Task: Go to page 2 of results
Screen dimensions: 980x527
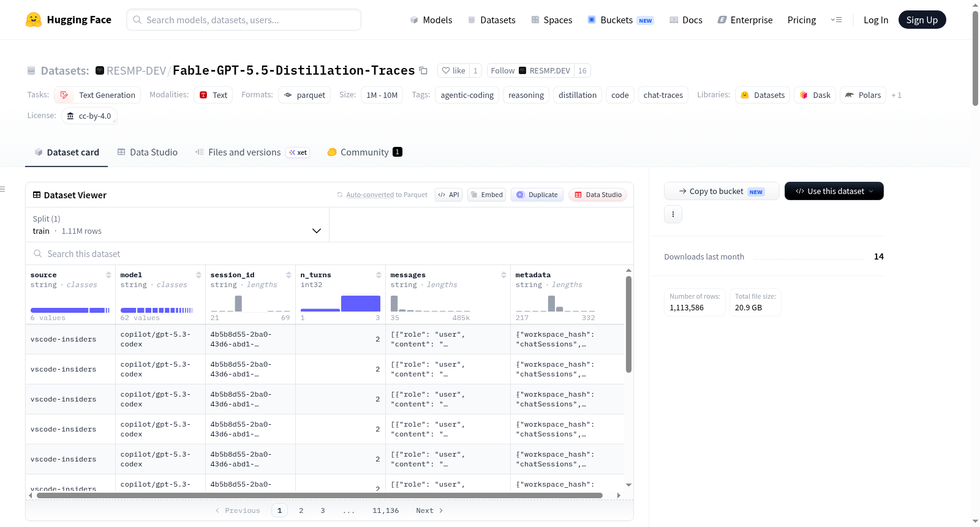Action: pos(301,510)
